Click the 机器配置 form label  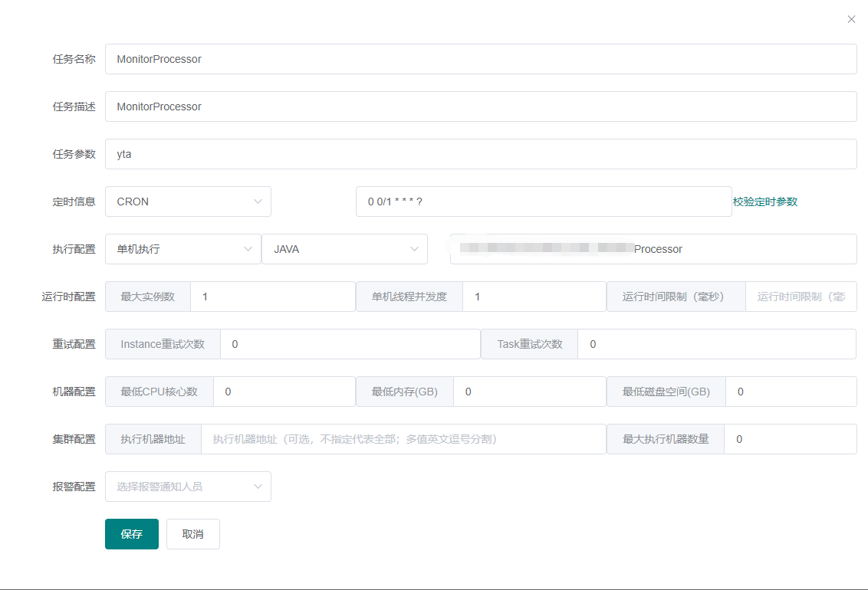(74, 392)
